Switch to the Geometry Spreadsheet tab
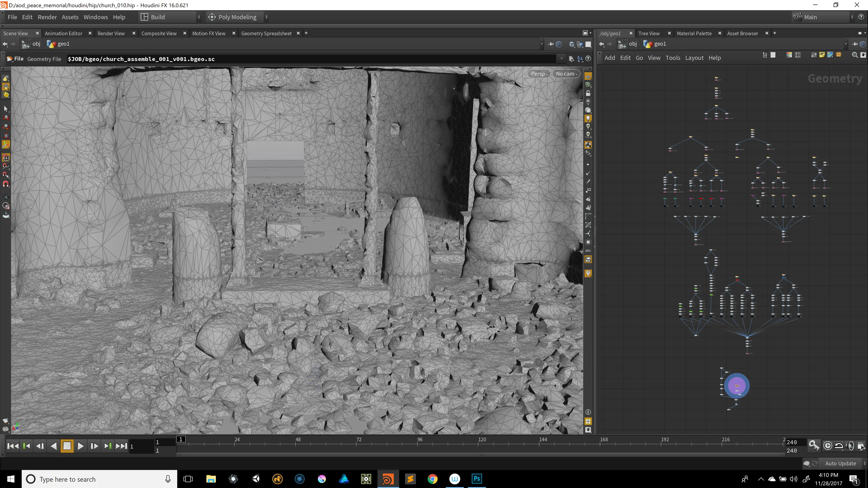The height and width of the screenshot is (488, 868). (266, 33)
